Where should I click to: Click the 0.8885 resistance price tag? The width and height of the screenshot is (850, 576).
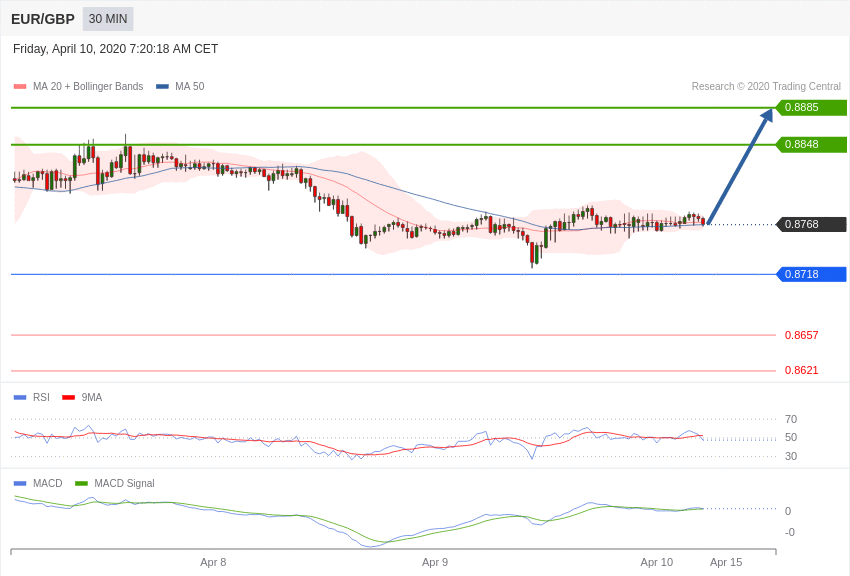[812, 107]
